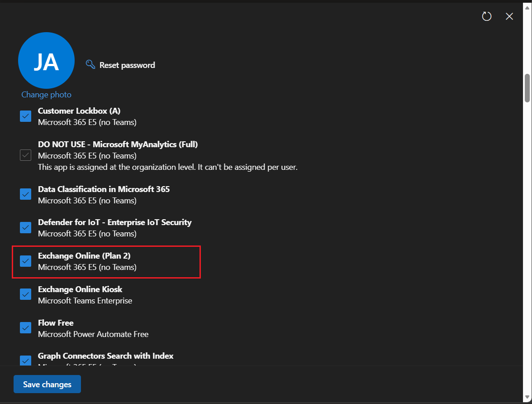This screenshot has width=532, height=404.
Task: Click the scrollbar down arrow
Action: coord(527,397)
